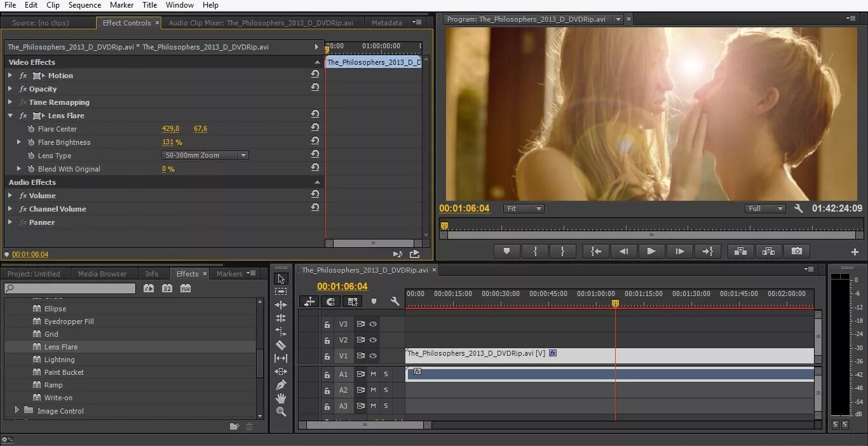Open the Marker menu
This screenshot has height=446, width=868.
coord(121,5)
